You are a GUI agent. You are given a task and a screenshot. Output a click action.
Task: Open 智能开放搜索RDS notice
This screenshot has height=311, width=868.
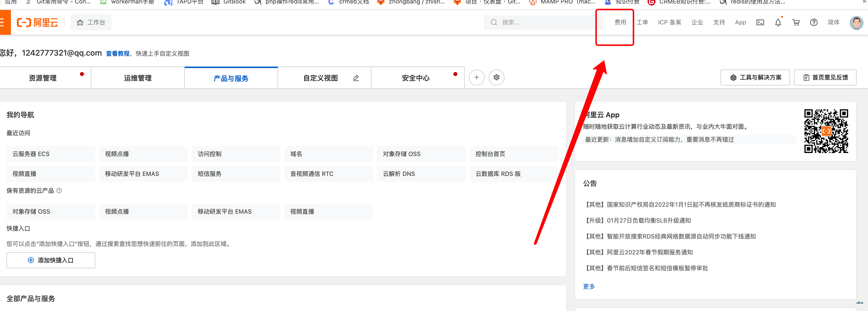(669, 236)
